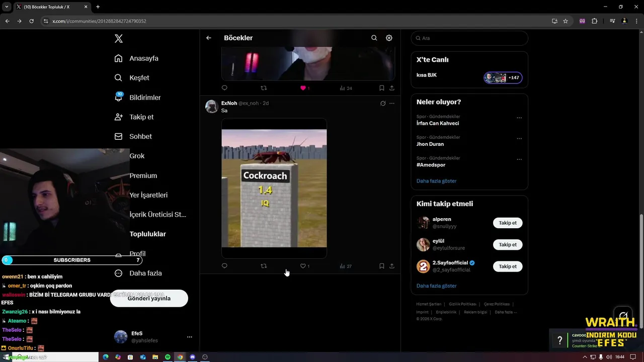This screenshot has height=362, width=644.
Task: Open Microsoft Edge from the taskbar
Action: pyautogui.click(x=106, y=357)
